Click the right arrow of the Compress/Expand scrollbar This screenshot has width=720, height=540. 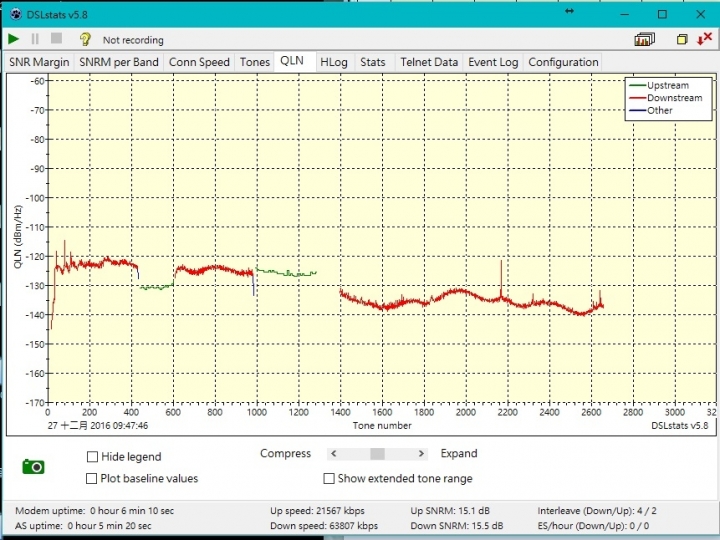(421, 454)
